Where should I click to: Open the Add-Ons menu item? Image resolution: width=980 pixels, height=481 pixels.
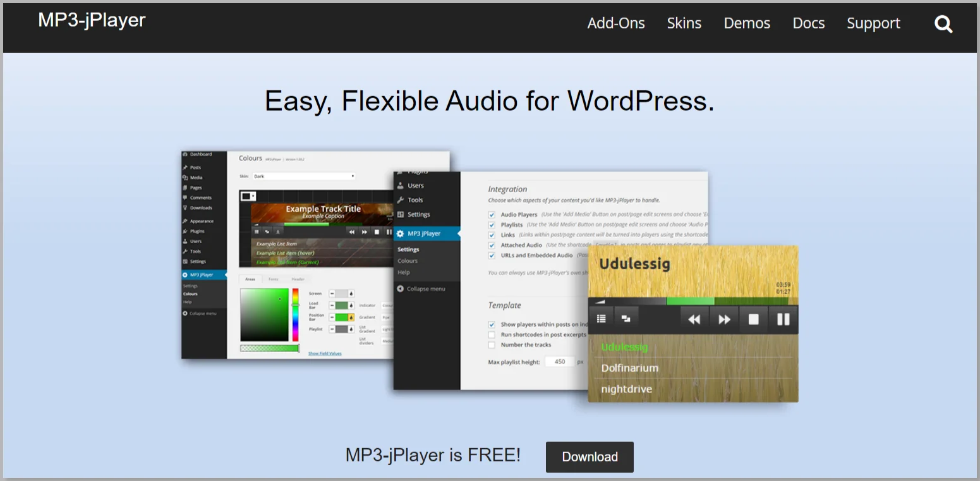[x=616, y=23]
